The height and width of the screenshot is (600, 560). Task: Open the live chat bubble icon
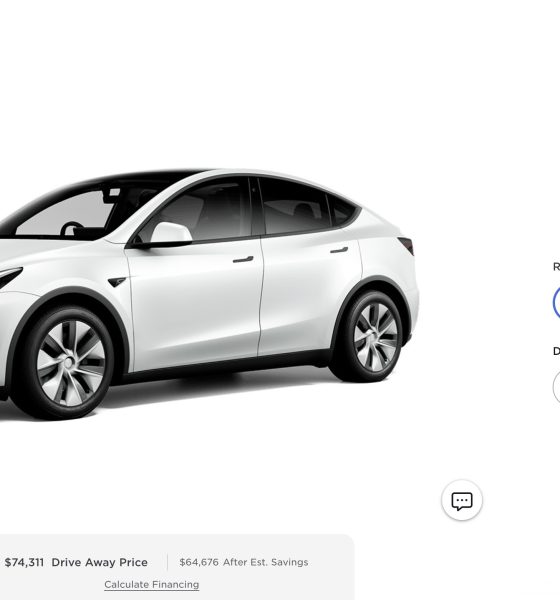coord(462,500)
